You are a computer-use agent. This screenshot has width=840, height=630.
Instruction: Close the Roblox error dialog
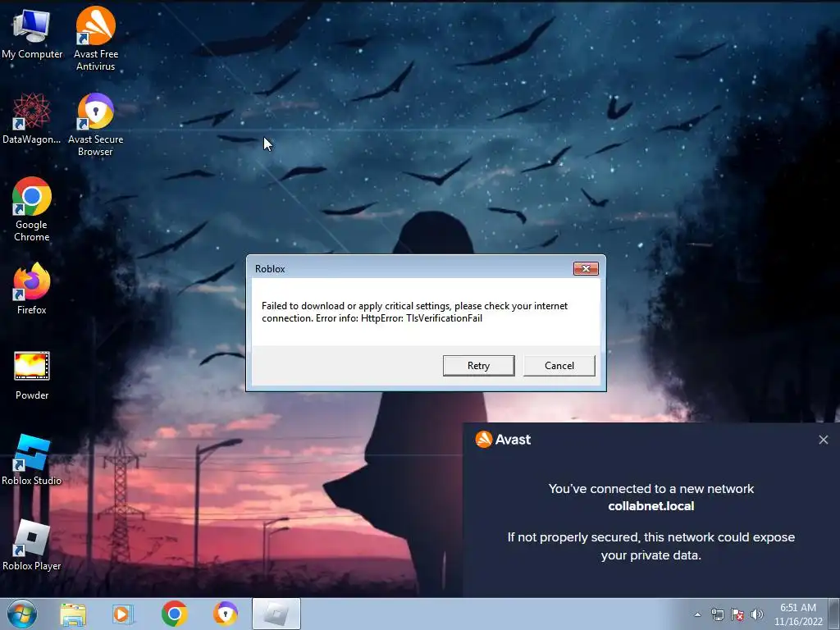[x=586, y=268]
